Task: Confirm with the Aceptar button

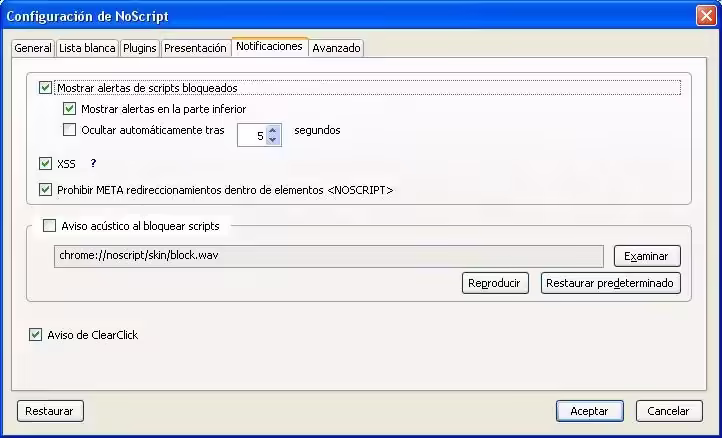Action: [x=590, y=411]
